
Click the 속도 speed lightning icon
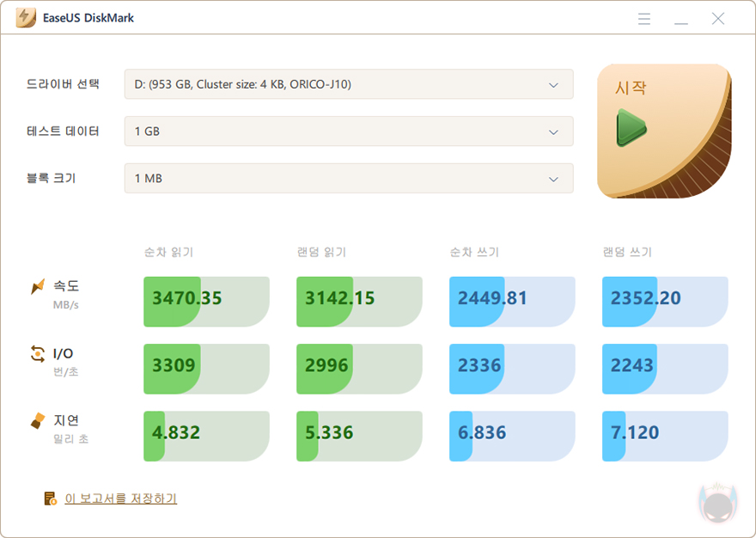[38, 286]
